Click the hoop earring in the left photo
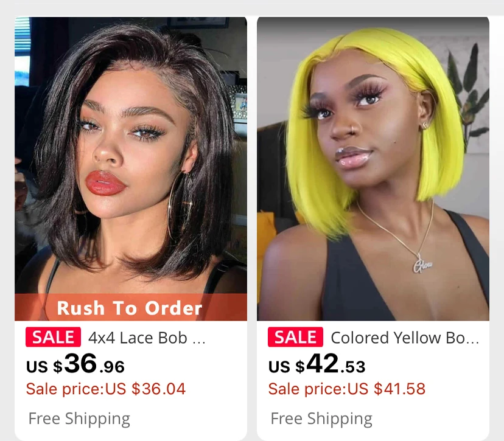 180,205
